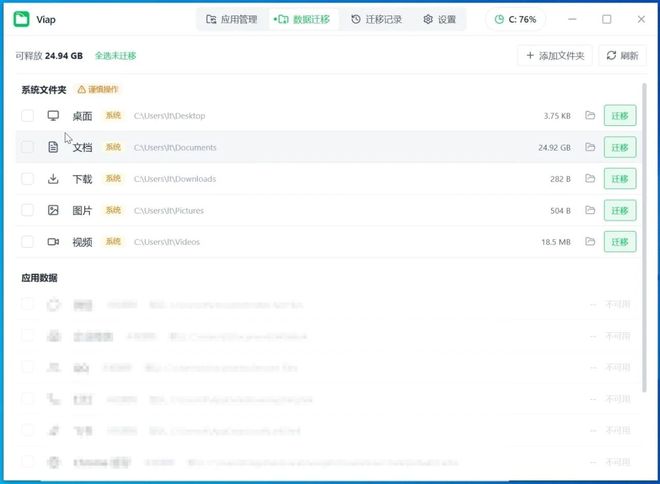Open the 设置 tab
The width and height of the screenshot is (660, 484).
440,19
